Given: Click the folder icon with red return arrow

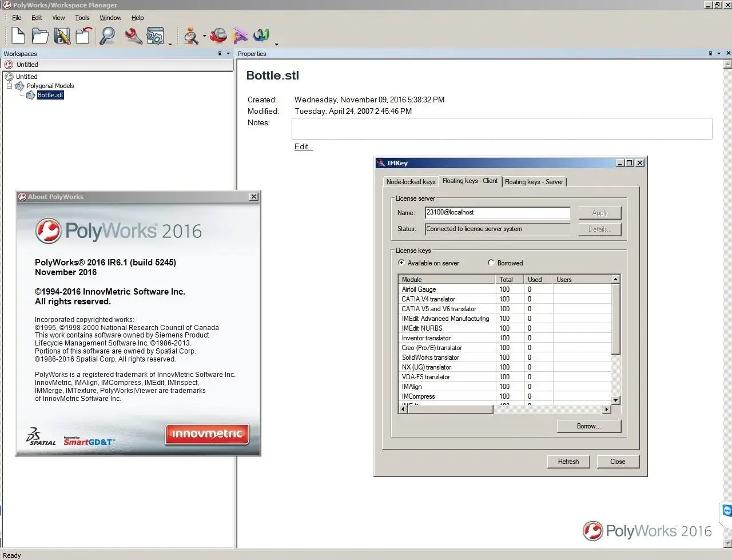Looking at the screenshot, I should 83,35.
